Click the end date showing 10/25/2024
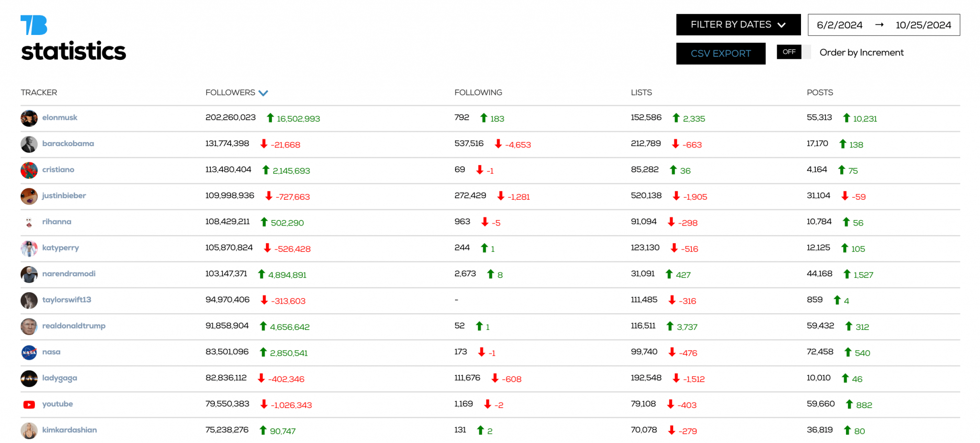The image size is (980, 443). (x=923, y=25)
